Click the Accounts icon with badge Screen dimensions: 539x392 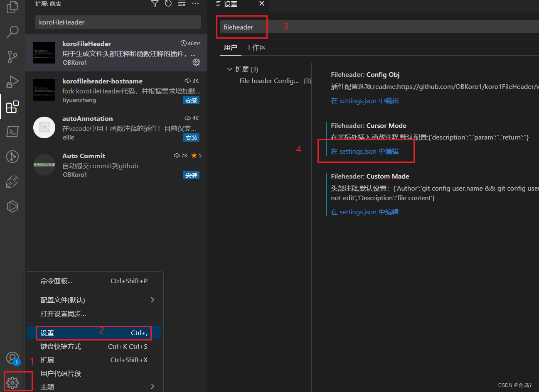tap(13, 358)
